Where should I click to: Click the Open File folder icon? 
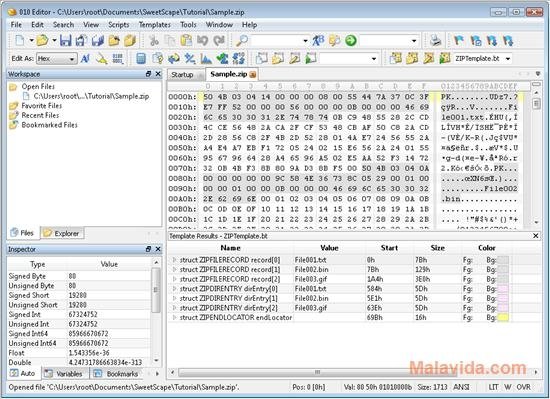(42, 41)
